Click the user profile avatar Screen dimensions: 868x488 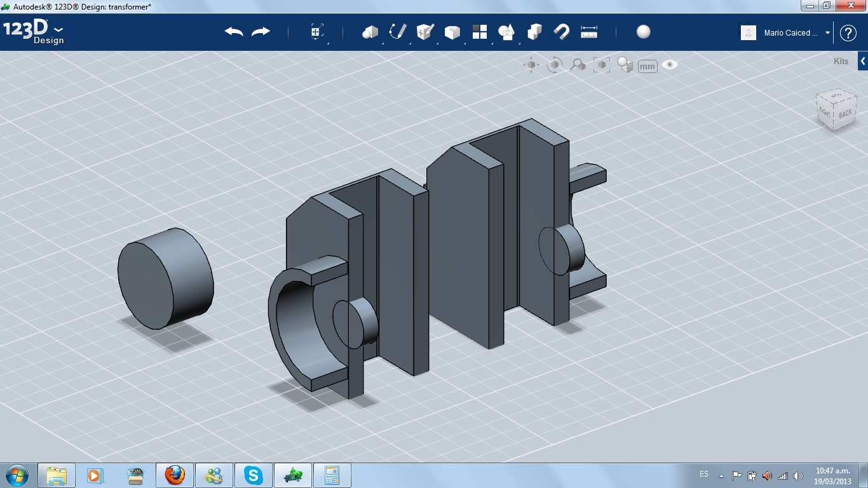coord(749,33)
